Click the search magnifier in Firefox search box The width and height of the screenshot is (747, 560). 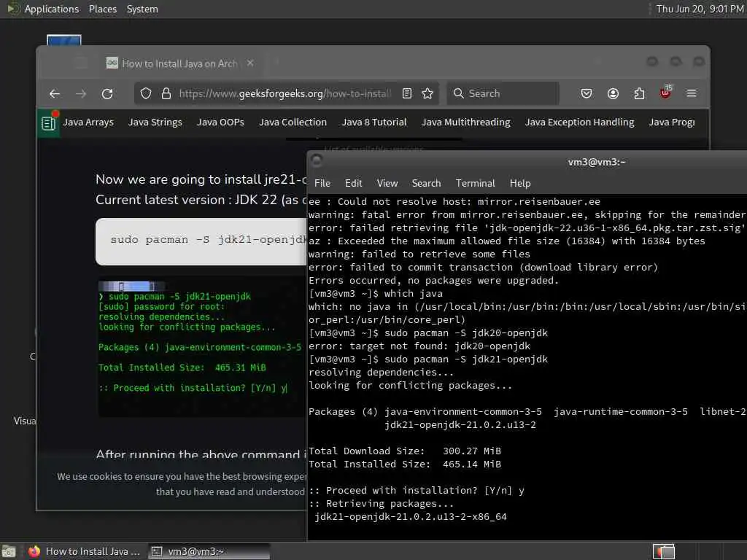coord(458,93)
